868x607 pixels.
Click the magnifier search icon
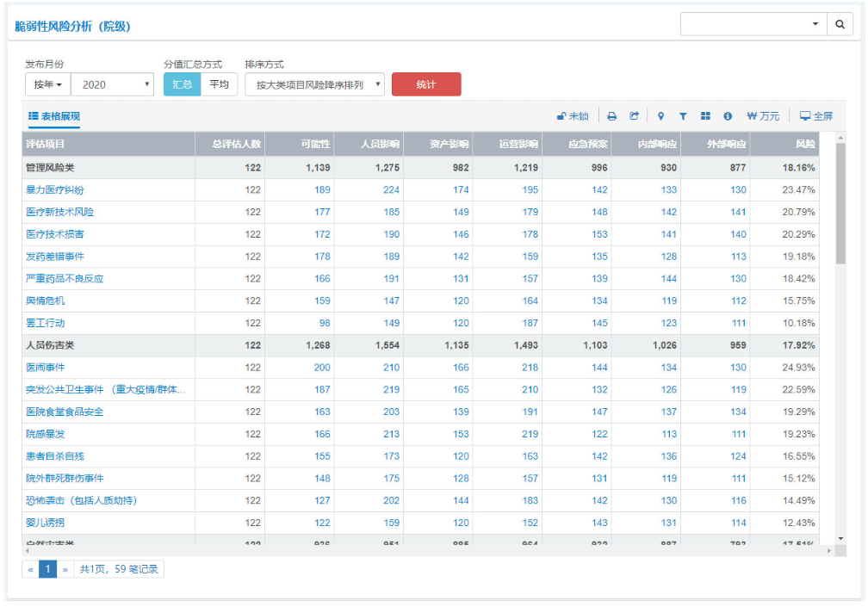coord(840,24)
